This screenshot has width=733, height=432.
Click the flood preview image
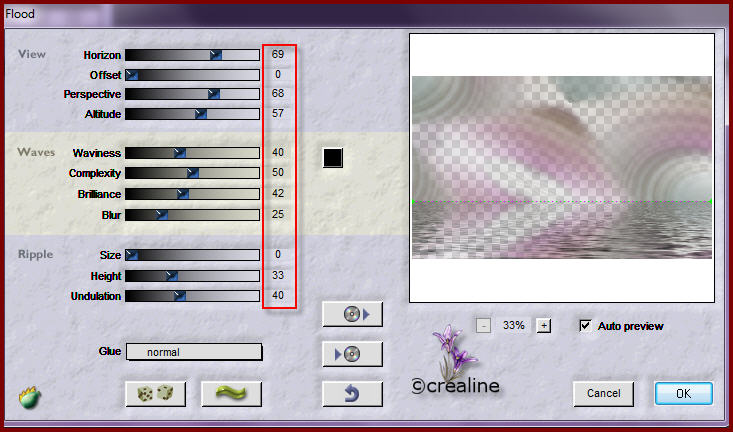coord(562,167)
